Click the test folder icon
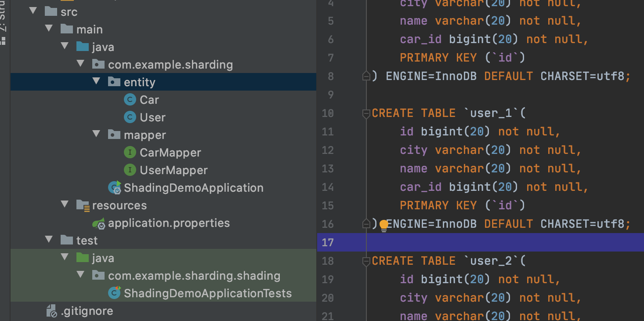The image size is (644, 321). 67,240
